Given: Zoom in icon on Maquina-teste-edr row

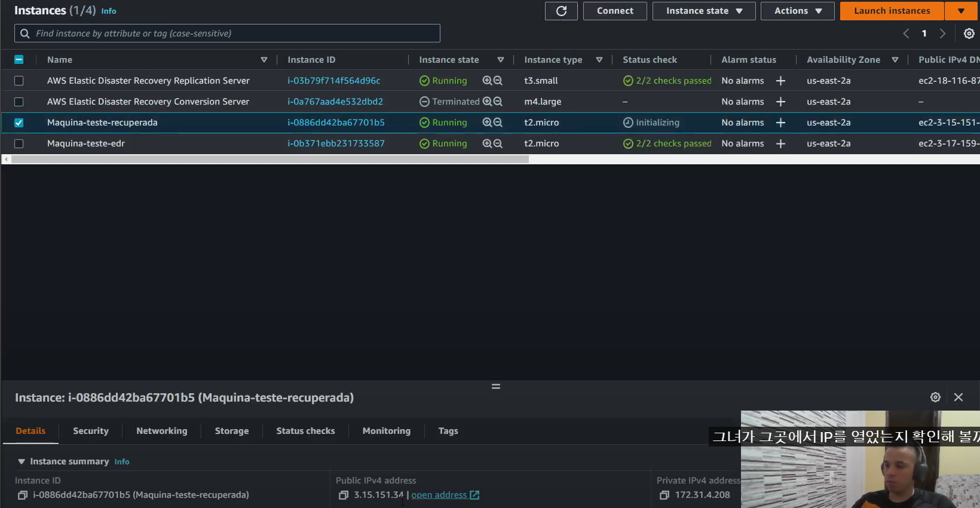Looking at the screenshot, I should pos(487,143).
